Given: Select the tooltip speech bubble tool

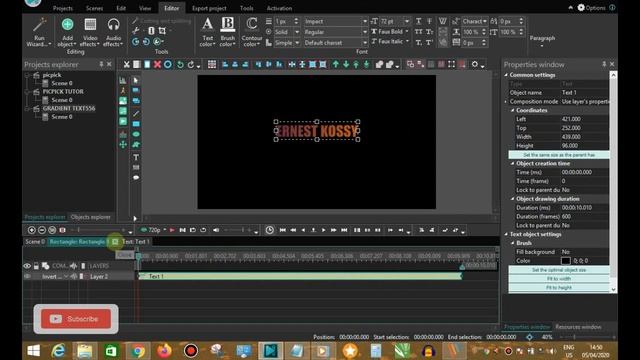Looking at the screenshot, I should 136,178.
